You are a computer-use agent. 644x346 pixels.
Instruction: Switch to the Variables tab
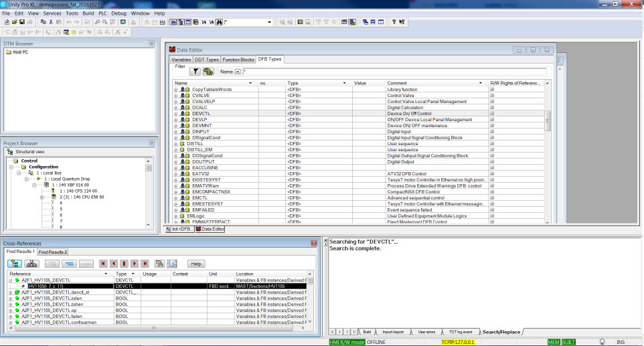[181, 60]
